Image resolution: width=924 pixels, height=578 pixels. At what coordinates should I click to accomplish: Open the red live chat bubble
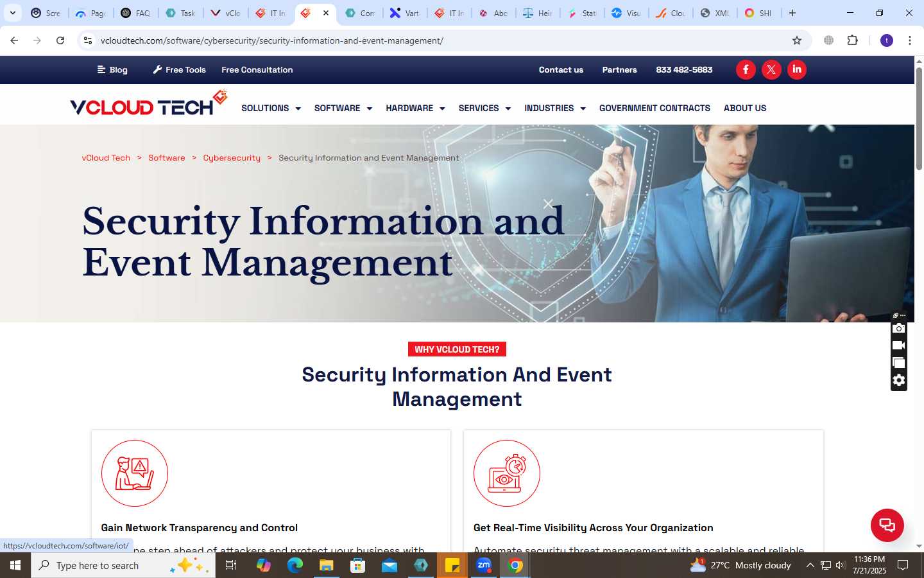[x=887, y=525]
